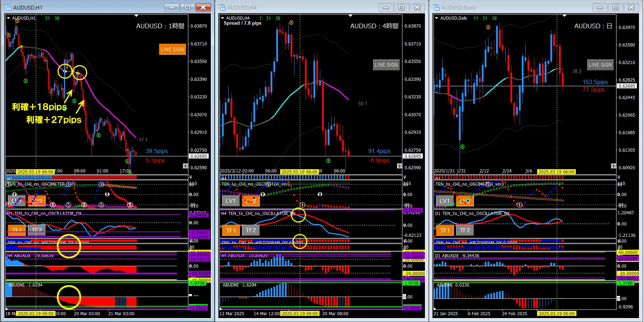Click the red -8.9pips text on the H4 chart
This screenshot has width=644, height=322.
[x=379, y=160]
